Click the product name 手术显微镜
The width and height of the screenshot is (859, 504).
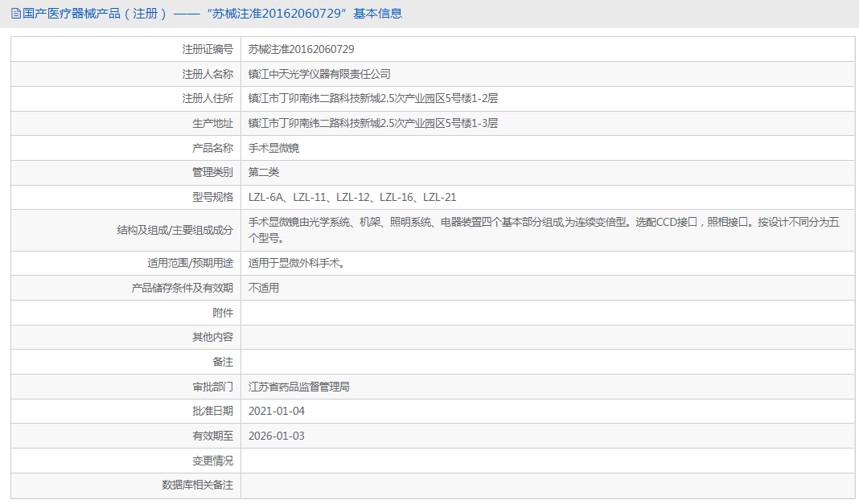(273, 148)
